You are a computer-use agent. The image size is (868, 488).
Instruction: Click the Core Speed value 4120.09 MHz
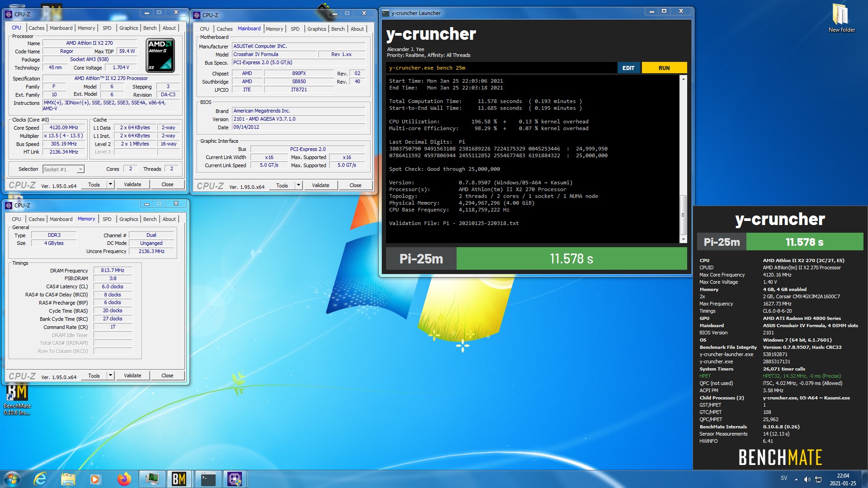[64, 127]
